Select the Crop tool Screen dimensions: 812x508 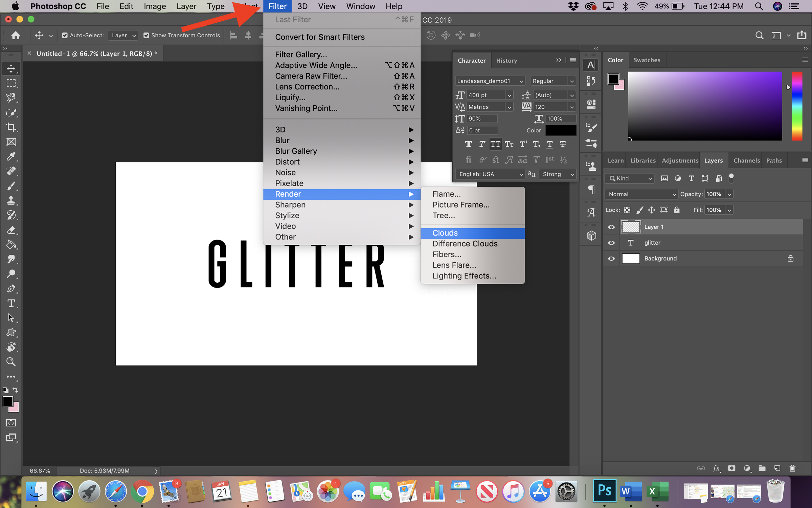(x=11, y=127)
